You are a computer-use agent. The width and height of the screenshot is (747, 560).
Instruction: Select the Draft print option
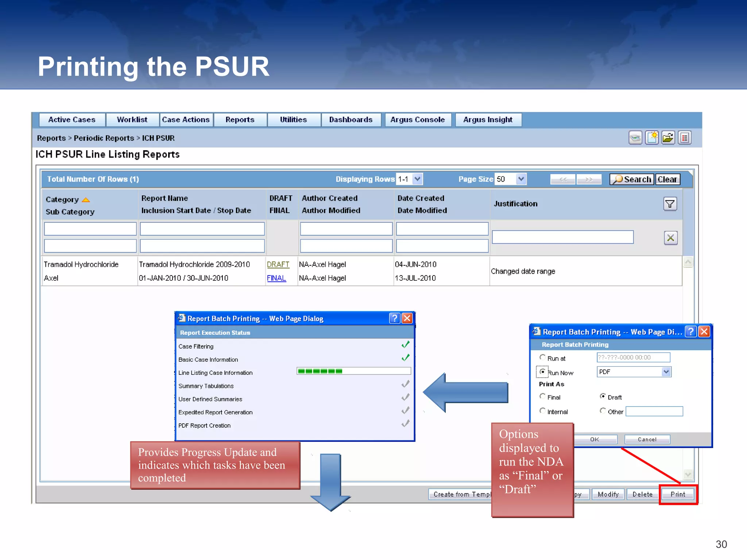tap(603, 396)
